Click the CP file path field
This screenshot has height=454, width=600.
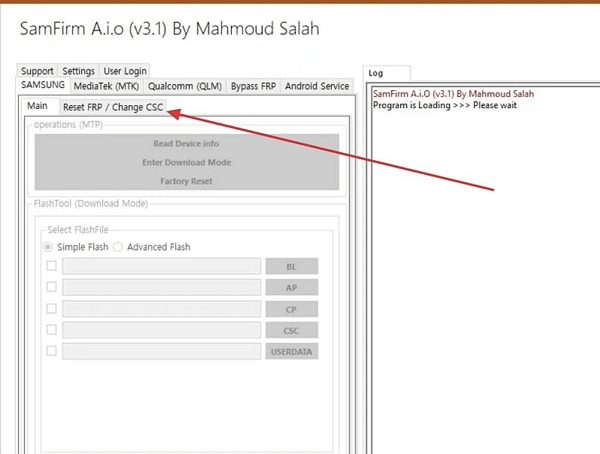[161, 309]
